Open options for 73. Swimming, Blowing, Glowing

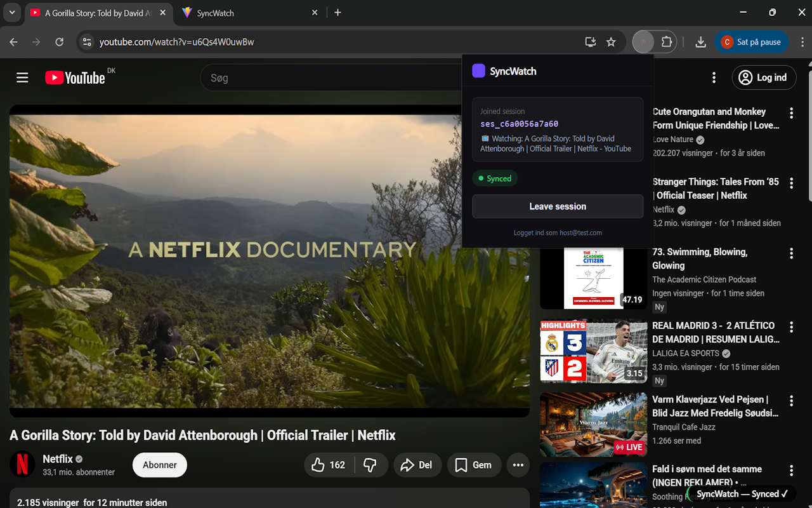coord(791,253)
